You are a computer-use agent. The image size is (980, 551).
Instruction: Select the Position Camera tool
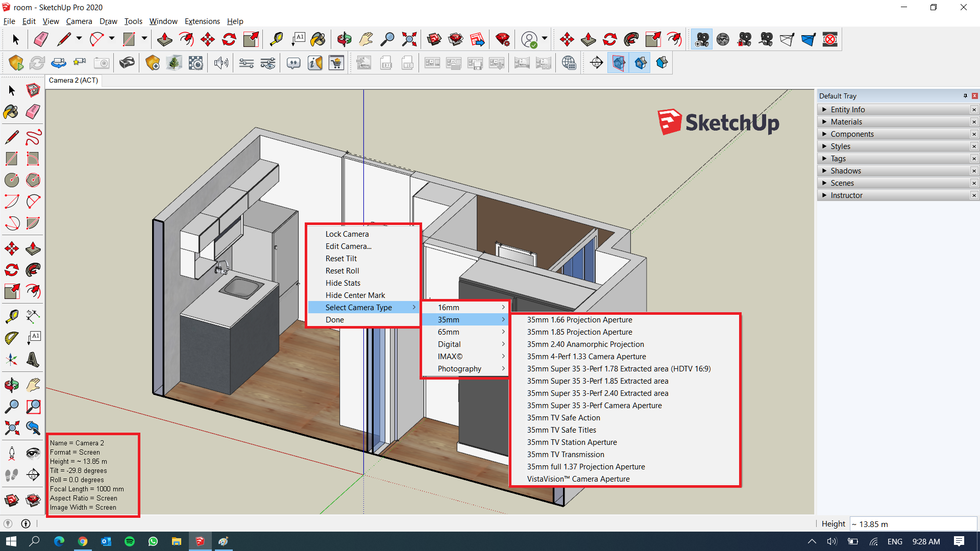(11, 453)
